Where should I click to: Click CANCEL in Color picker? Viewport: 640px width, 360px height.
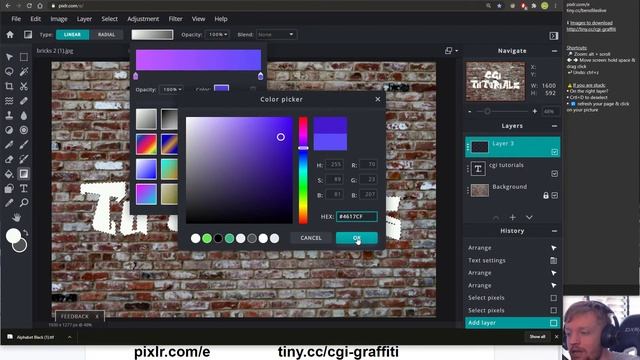point(311,238)
